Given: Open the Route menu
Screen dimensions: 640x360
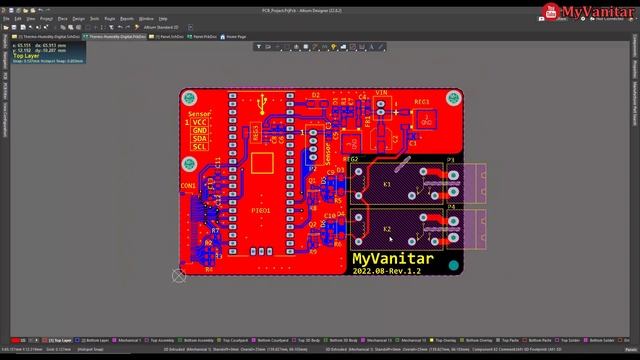Looking at the screenshot, I should pos(110,19).
